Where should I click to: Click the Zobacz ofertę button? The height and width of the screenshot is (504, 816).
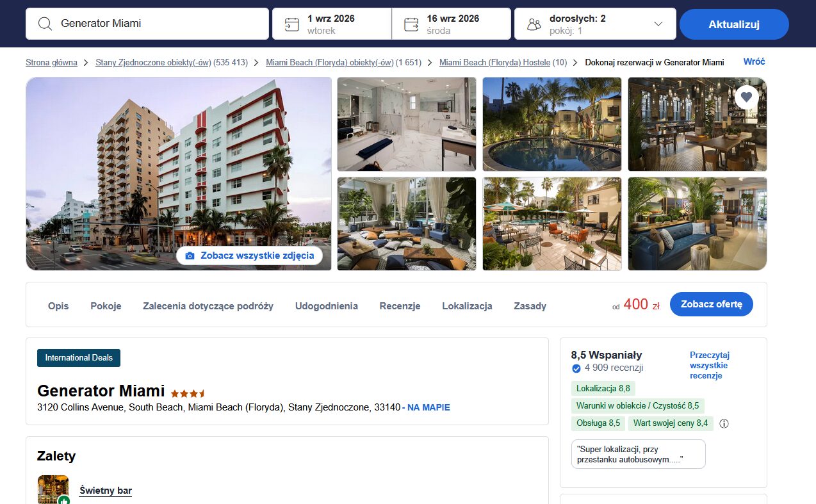(712, 304)
